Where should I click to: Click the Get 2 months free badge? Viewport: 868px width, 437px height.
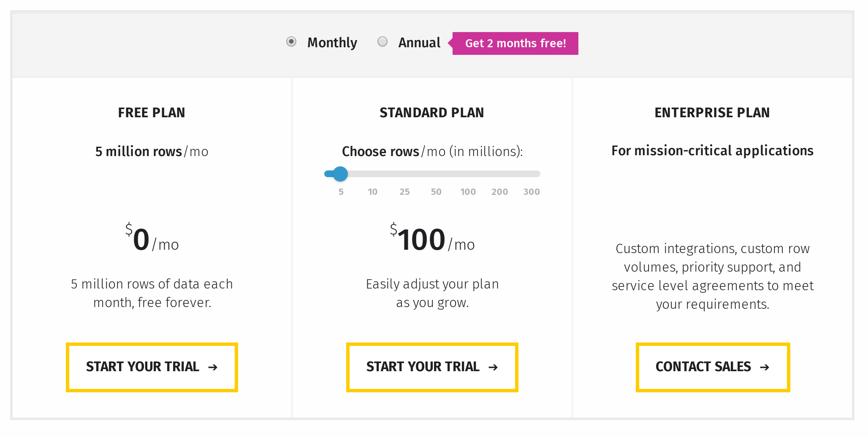515,43
